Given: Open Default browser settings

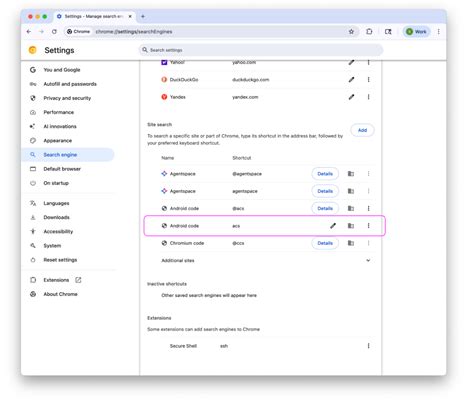Looking at the screenshot, I should [x=62, y=169].
